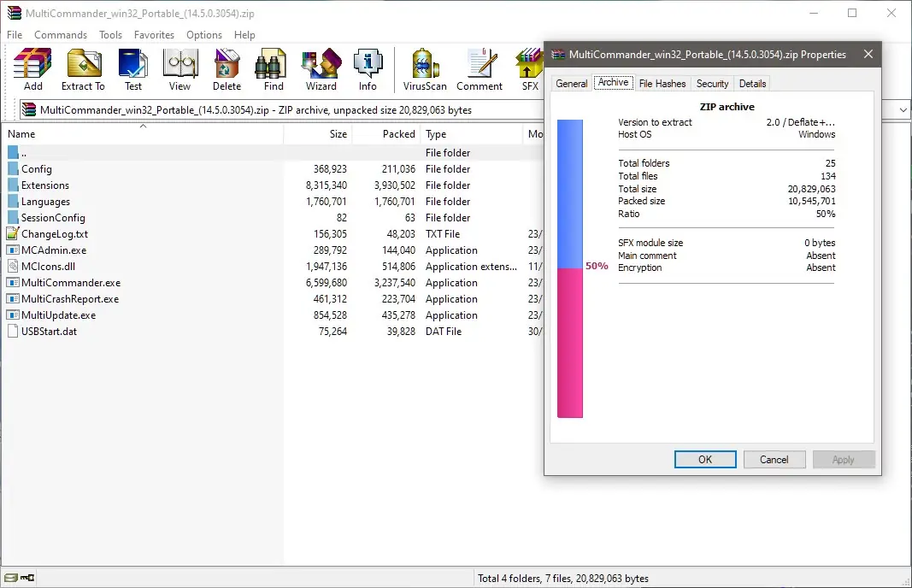The width and height of the screenshot is (912, 588).
Task: Select the Extract To toolbar icon
Action: (83, 64)
